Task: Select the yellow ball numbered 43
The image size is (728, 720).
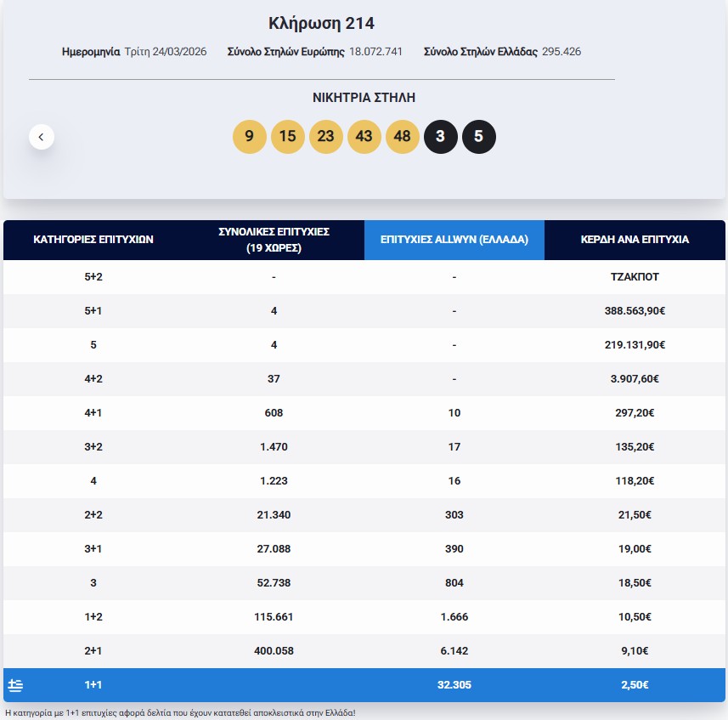Action: point(364,136)
